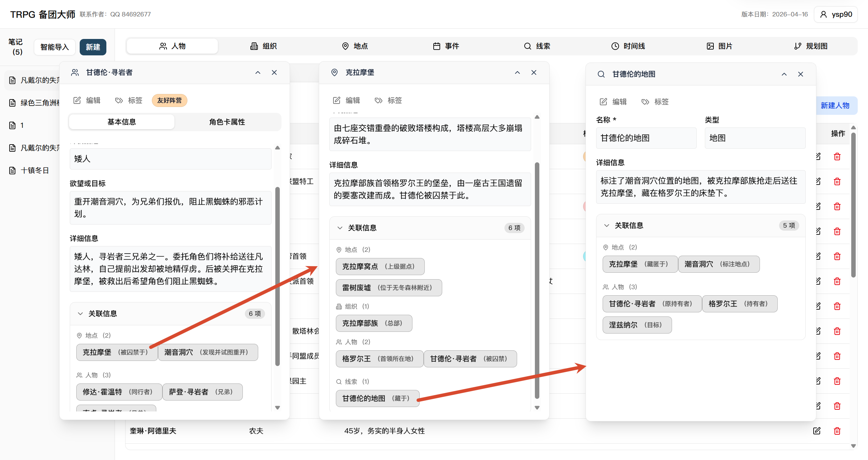This screenshot has width=868, height=460.
Task: Click 标签 in the 克拉摩堡 panel
Action: [x=389, y=100]
